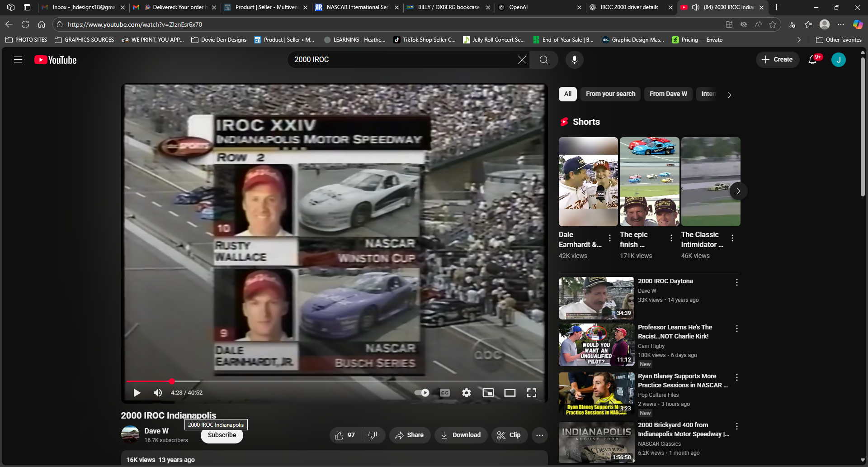Search with voice microphone
The width and height of the screenshot is (868, 467).
(x=574, y=60)
